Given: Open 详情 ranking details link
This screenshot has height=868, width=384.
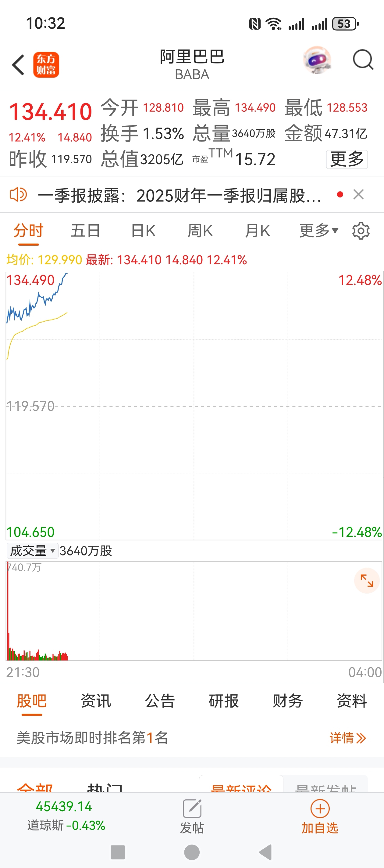Looking at the screenshot, I should 348,738.
